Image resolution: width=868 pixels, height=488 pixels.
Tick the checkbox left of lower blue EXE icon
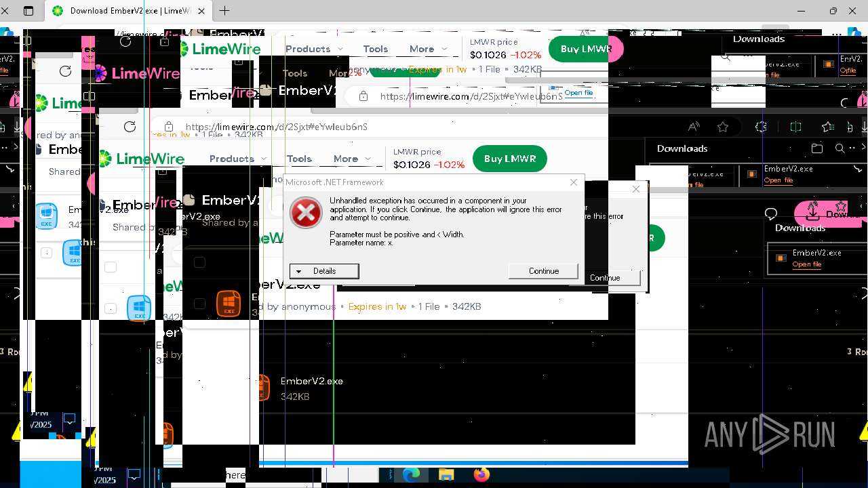[x=111, y=308]
